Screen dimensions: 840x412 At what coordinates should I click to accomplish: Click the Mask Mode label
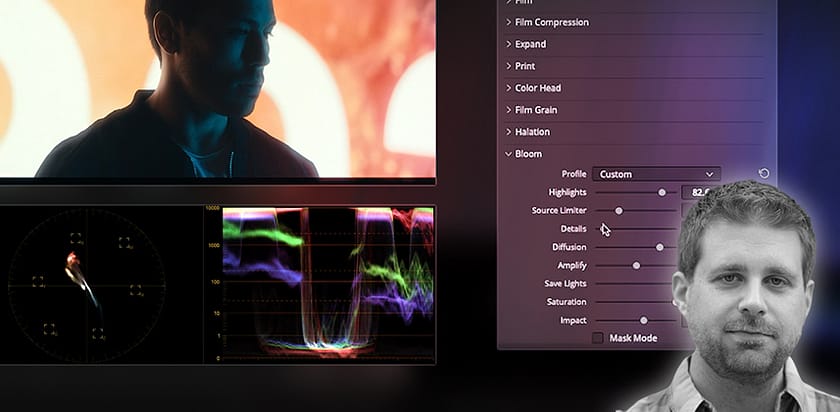coord(633,338)
